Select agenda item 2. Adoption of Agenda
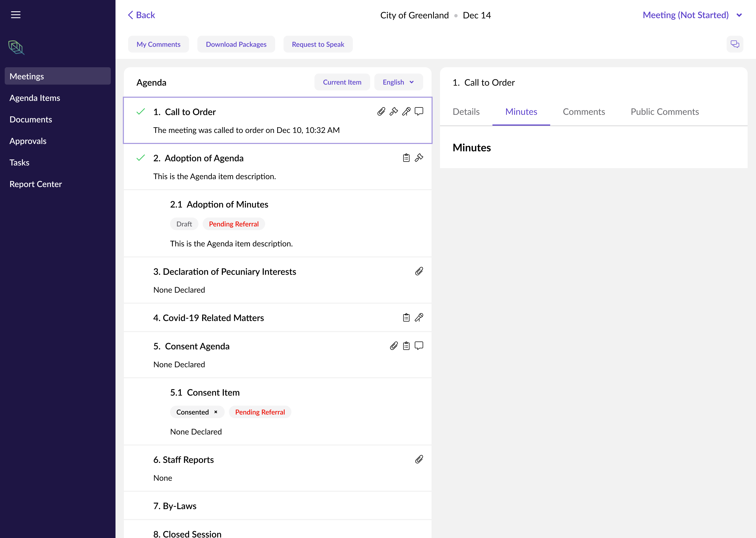 (278, 167)
